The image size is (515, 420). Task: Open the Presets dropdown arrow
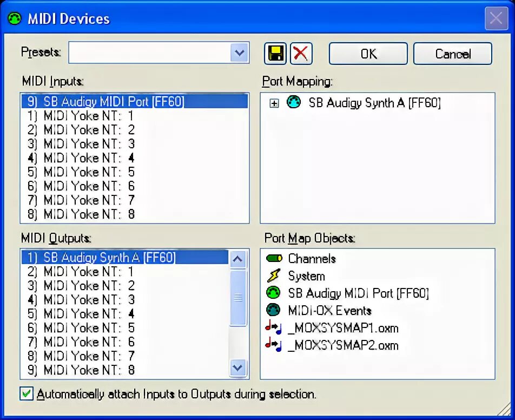240,52
